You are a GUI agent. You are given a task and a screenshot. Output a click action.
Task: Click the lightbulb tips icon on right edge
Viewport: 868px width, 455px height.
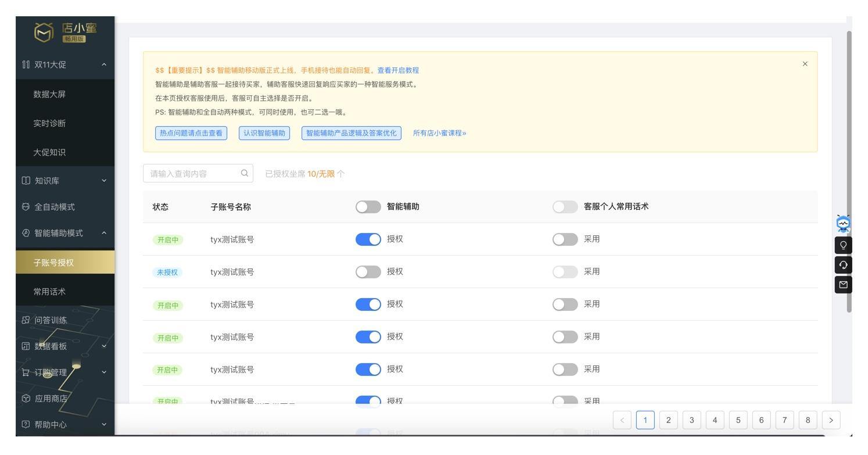843,245
